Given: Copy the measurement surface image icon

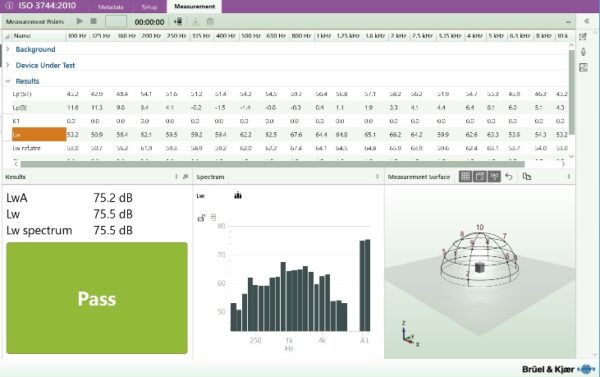Looking at the screenshot, I should click(x=527, y=176).
